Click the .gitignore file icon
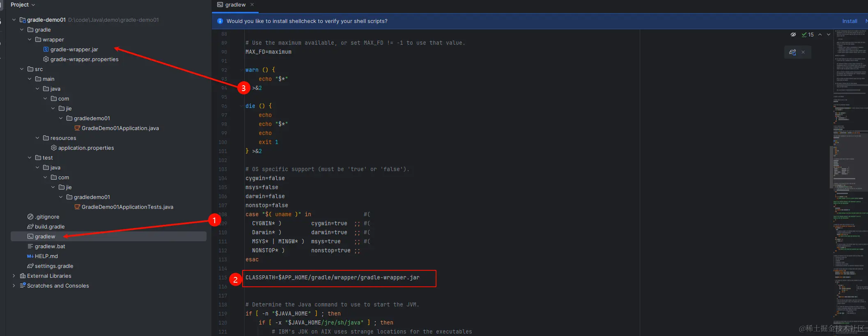The height and width of the screenshot is (336, 868). click(30, 217)
